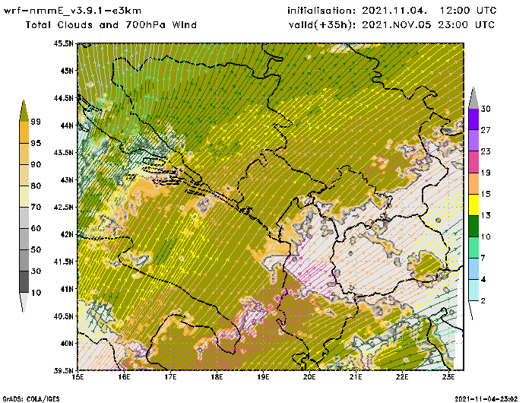The width and height of the screenshot is (532, 403).
Task: Click the model title wrf-nmmE_v3.9.1-e3km
Action: [72, 11]
